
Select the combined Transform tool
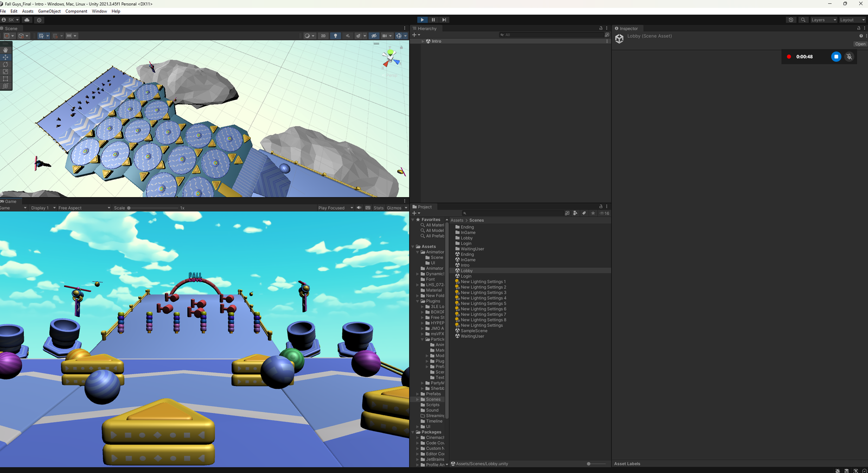[5, 86]
